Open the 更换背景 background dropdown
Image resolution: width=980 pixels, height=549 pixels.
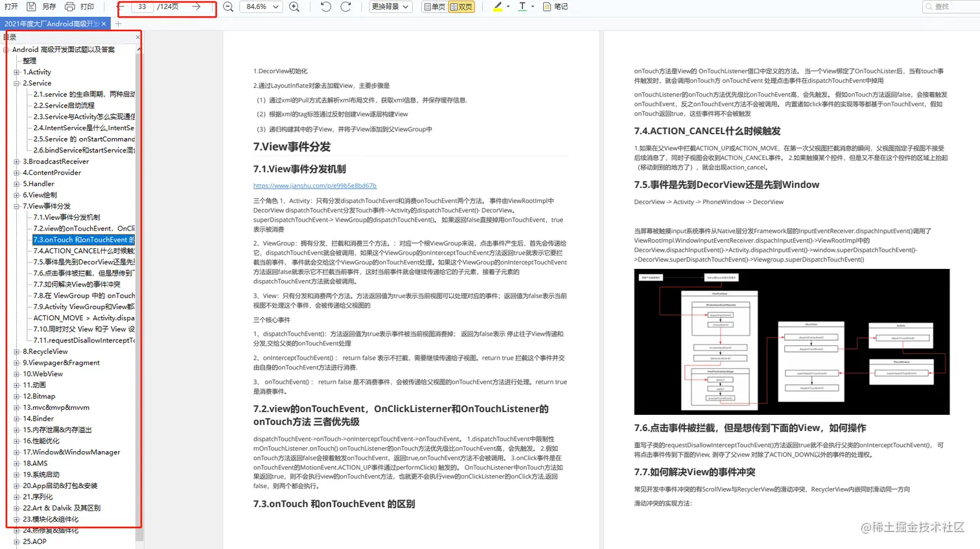coord(390,6)
